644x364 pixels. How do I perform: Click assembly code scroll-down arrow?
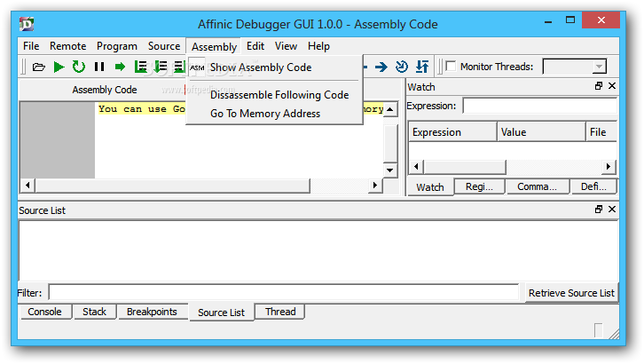pyautogui.click(x=390, y=170)
